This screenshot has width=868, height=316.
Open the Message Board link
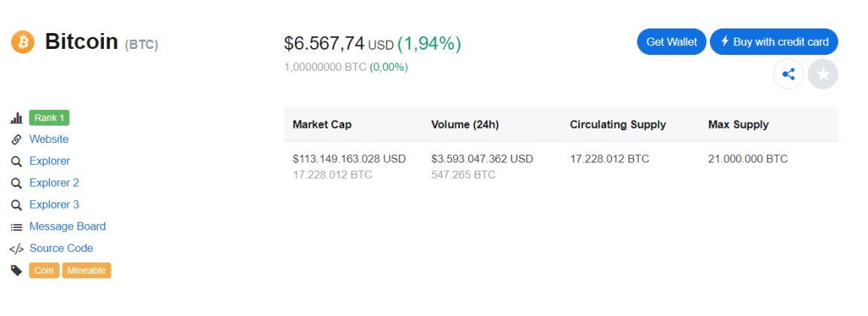(x=68, y=226)
